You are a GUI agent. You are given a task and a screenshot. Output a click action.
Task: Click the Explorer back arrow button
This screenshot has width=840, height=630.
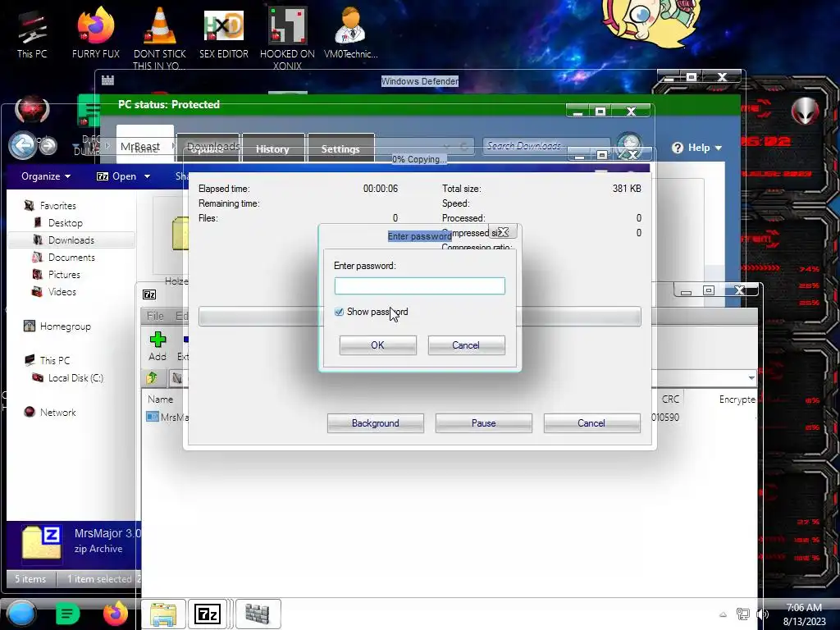tap(22, 145)
